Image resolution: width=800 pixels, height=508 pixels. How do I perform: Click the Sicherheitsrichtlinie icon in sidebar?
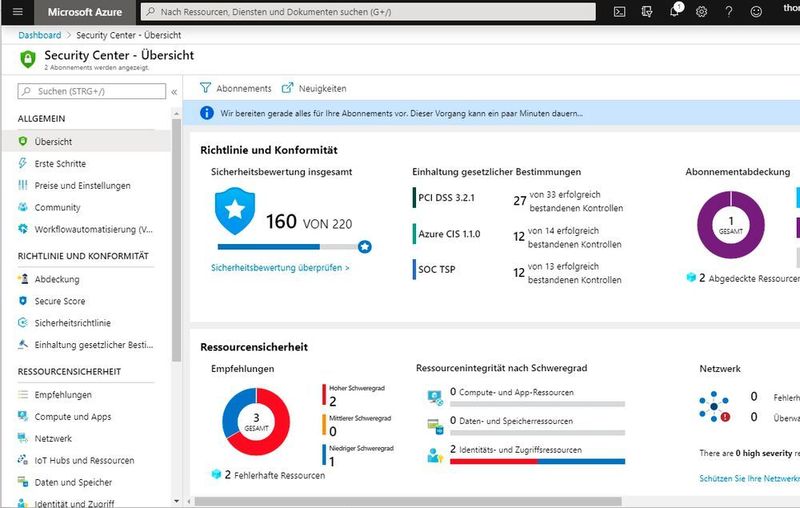coord(22,323)
